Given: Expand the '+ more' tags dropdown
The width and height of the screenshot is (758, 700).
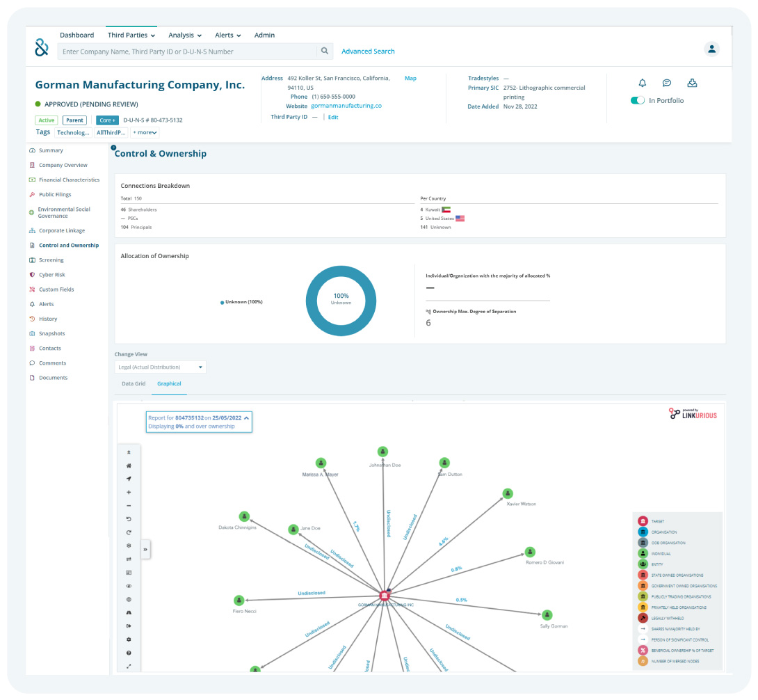Looking at the screenshot, I should 145,132.
